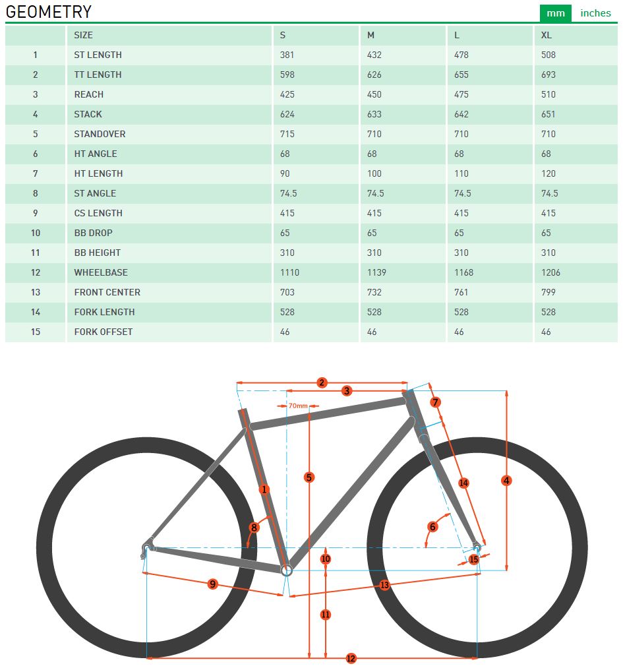Click the GEOMETRY heading
623x672 pixels.
(x=49, y=12)
